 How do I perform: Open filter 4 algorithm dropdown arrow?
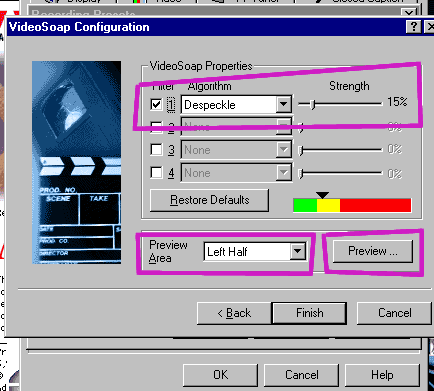tap(283, 173)
